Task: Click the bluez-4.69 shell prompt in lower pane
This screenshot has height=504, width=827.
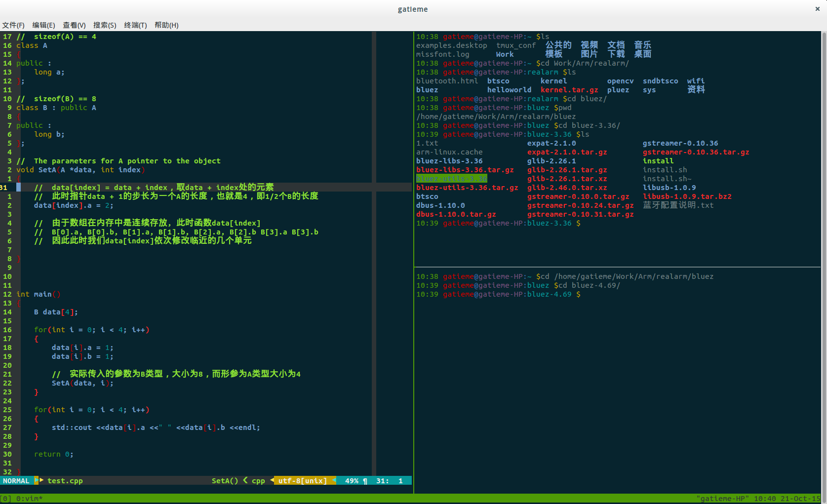Action: tap(498, 294)
